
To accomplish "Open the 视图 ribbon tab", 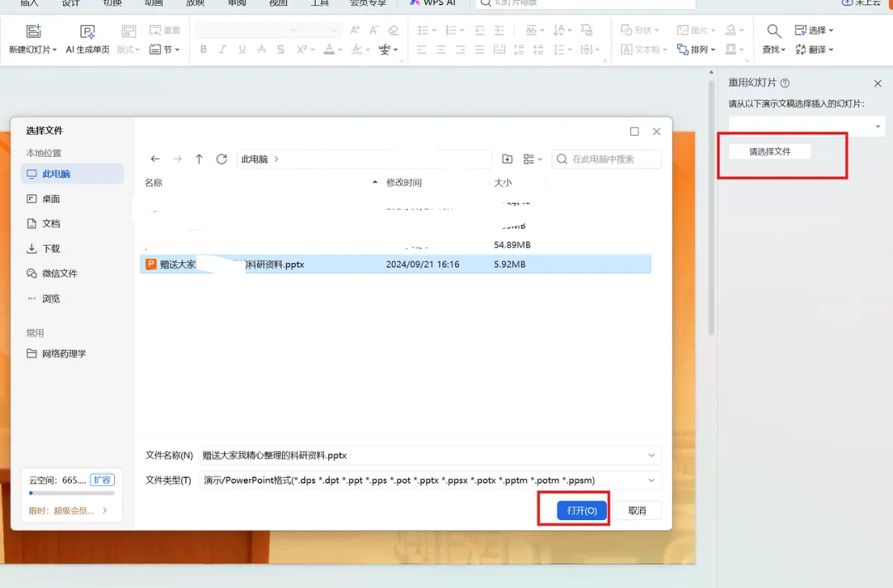I will 279,2.
